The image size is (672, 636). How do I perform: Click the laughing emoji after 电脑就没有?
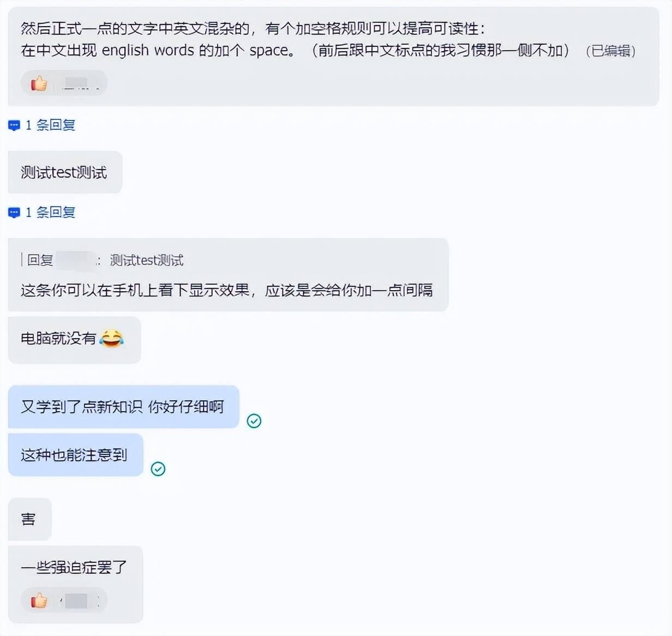point(112,339)
